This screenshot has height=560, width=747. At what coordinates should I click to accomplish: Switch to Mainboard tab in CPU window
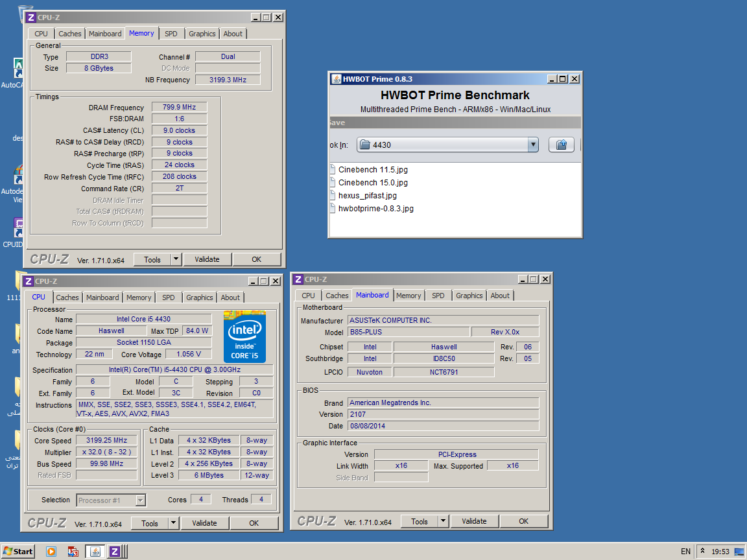tap(102, 297)
